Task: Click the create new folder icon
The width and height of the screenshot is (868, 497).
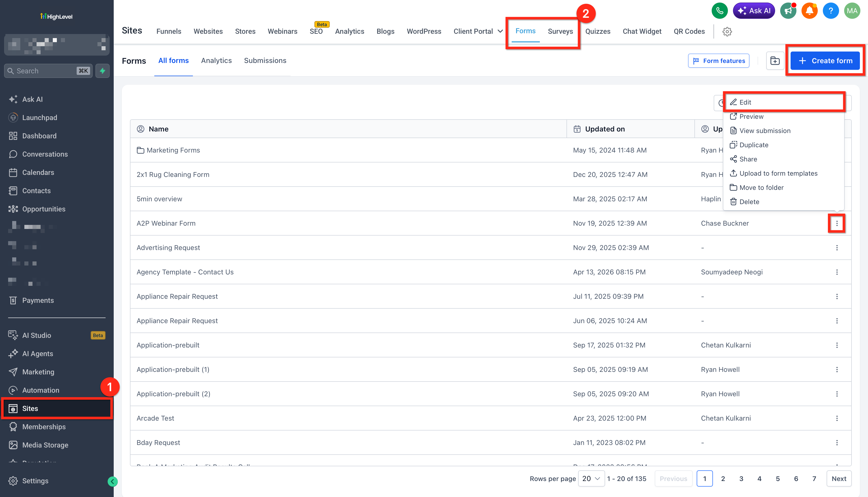Action: pyautogui.click(x=775, y=61)
